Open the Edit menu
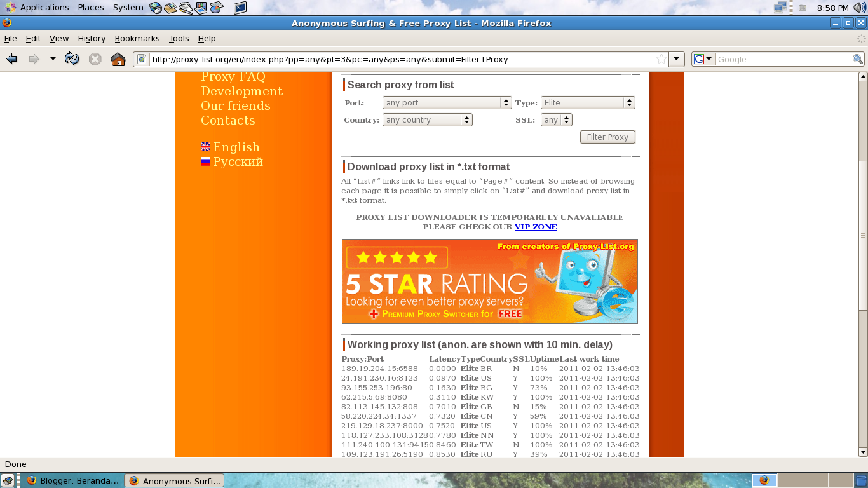The width and height of the screenshot is (868, 488). coord(33,38)
